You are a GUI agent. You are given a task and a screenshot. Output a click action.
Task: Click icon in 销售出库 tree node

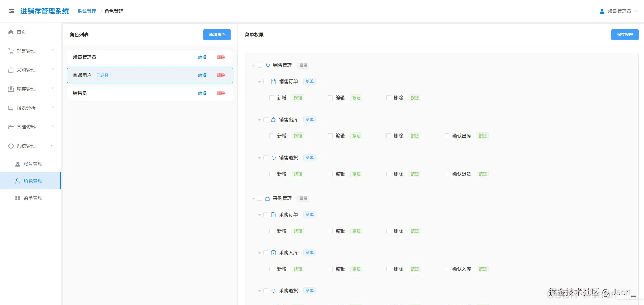click(x=274, y=120)
